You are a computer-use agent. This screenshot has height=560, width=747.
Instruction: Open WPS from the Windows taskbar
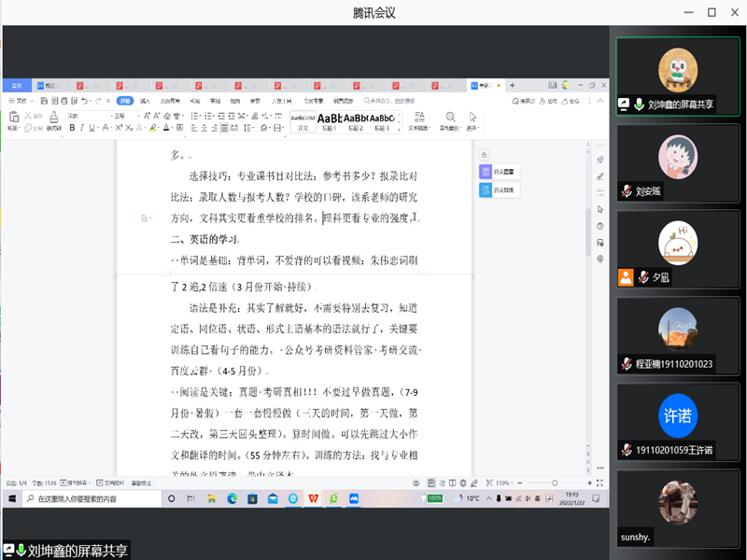[x=313, y=499]
